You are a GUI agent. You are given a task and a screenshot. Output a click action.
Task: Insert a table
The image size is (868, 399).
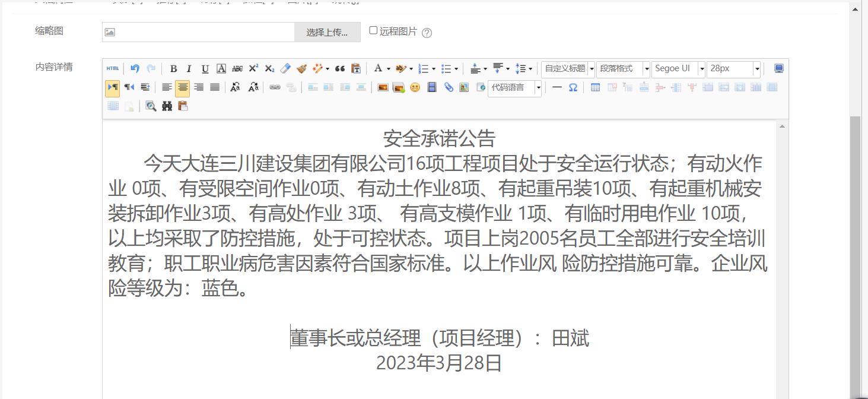[x=596, y=88]
